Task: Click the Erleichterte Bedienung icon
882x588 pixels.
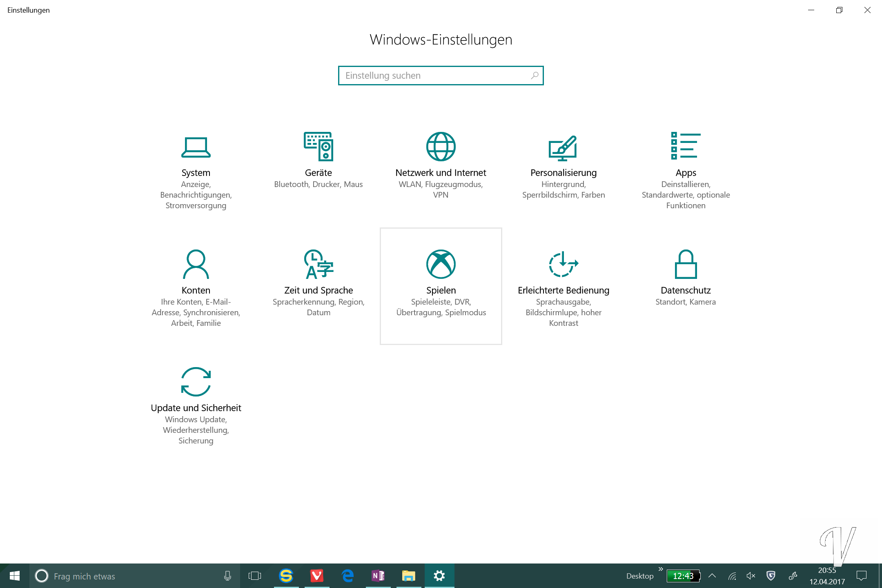Action: point(563,264)
